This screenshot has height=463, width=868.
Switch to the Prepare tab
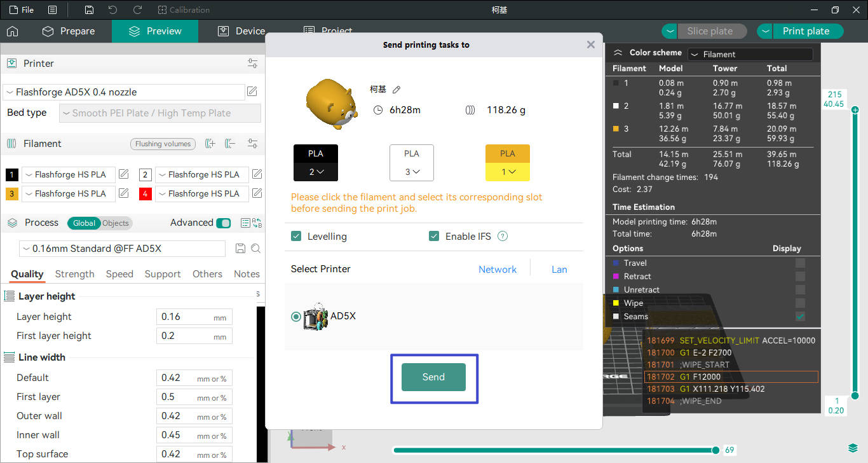point(69,31)
